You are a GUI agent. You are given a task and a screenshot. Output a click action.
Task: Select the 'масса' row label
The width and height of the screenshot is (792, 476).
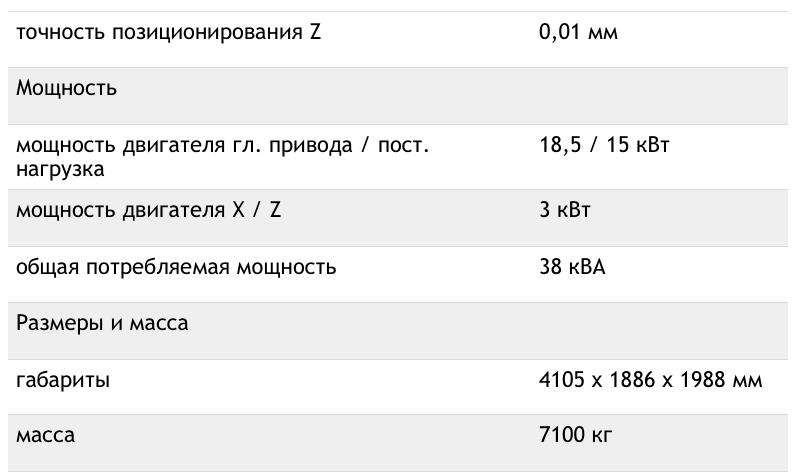[45, 435]
